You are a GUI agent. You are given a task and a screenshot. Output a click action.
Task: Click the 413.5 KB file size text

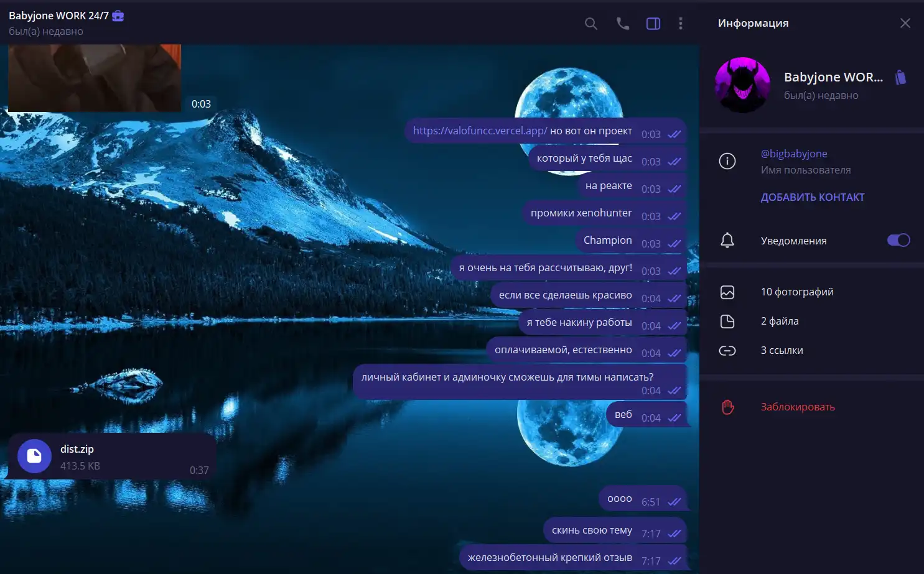point(80,466)
